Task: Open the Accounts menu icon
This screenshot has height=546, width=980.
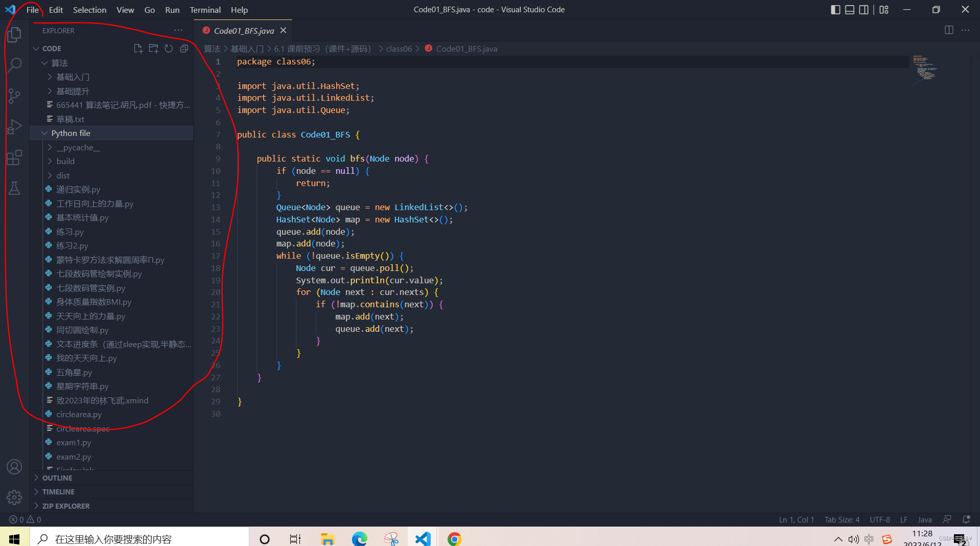Action: [14, 467]
